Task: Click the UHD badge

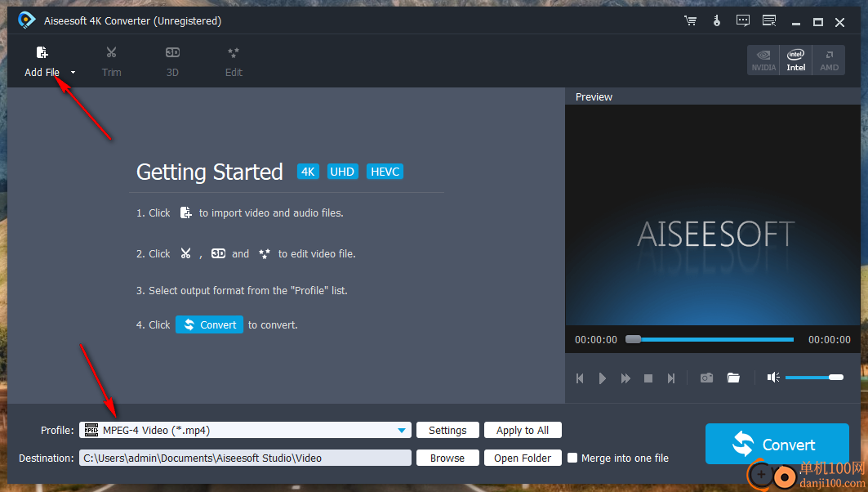Action: click(342, 172)
